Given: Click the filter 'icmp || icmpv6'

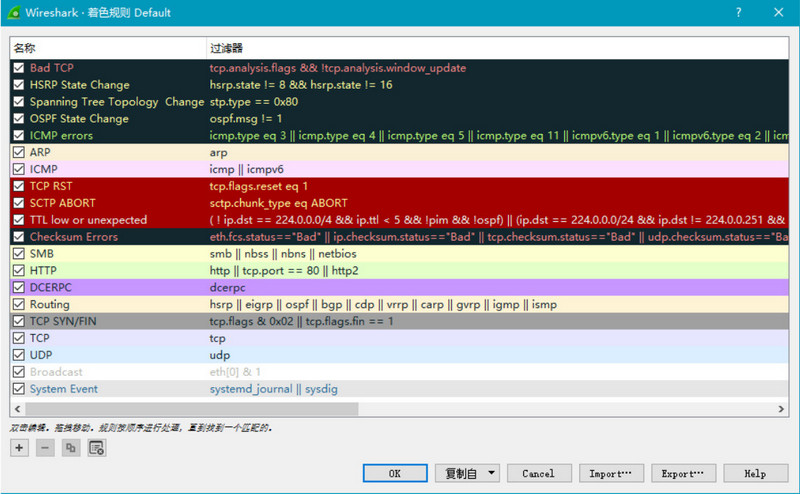Looking at the screenshot, I should 246,169.
